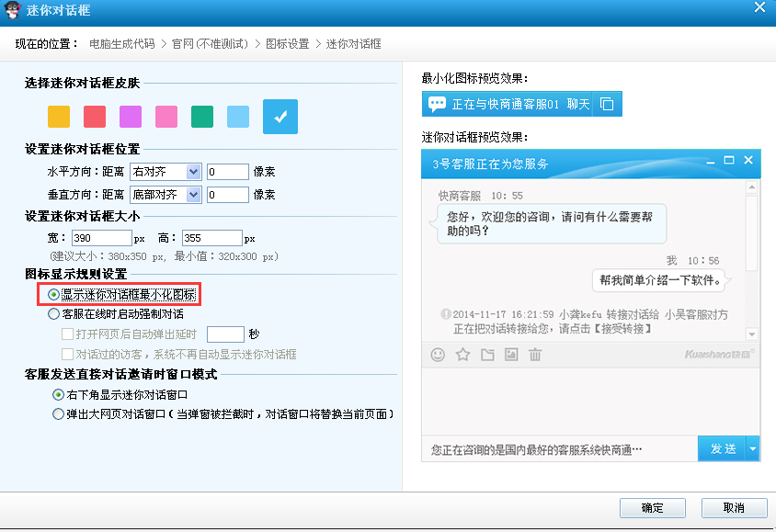Image resolution: width=776 pixels, height=532 pixels.
Task: Open the 底部对齐 vertical alignment dropdown
Action: [x=193, y=195]
